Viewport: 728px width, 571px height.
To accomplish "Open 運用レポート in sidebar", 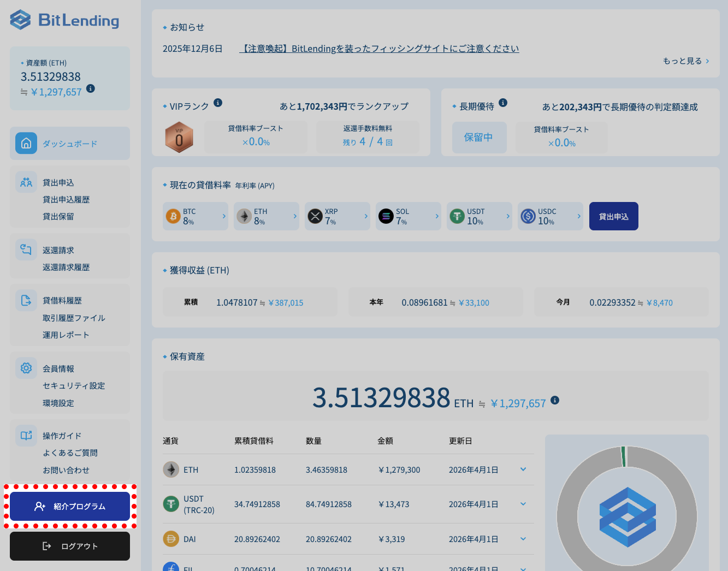I will [66, 335].
